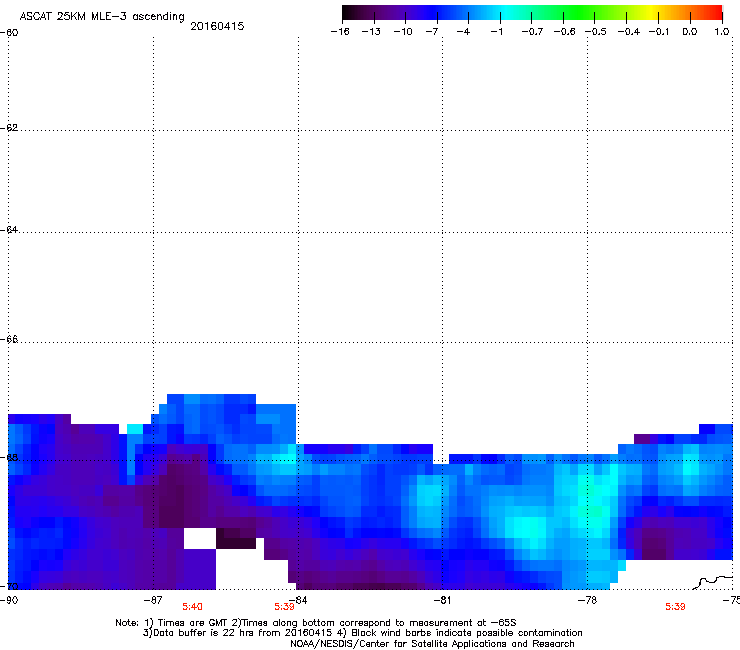Click the black coastline near bottom right
Image resolution: width=740 pixels, height=650 pixels.
pyautogui.click(x=713, y=582)
